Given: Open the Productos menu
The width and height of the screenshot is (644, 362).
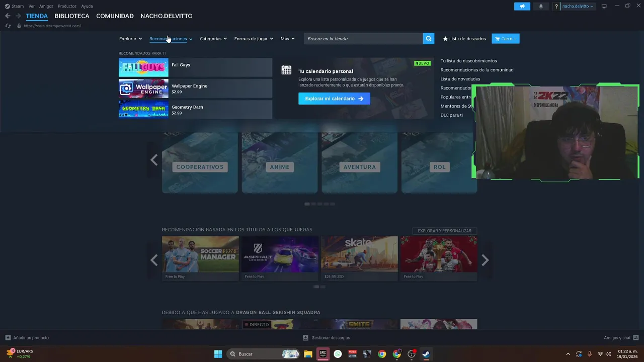Looking at the screenshot, I should (67, 7).
